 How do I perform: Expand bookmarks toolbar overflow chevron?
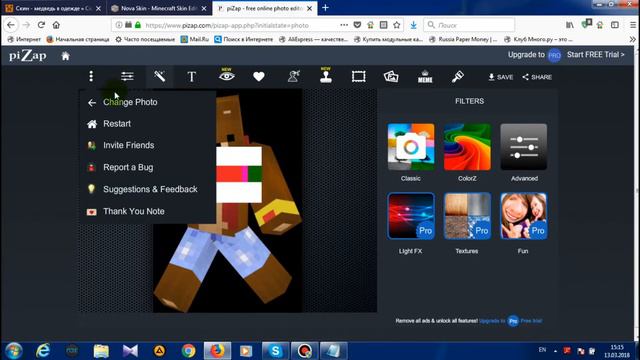pyautogui.click(x=633, y=40)
